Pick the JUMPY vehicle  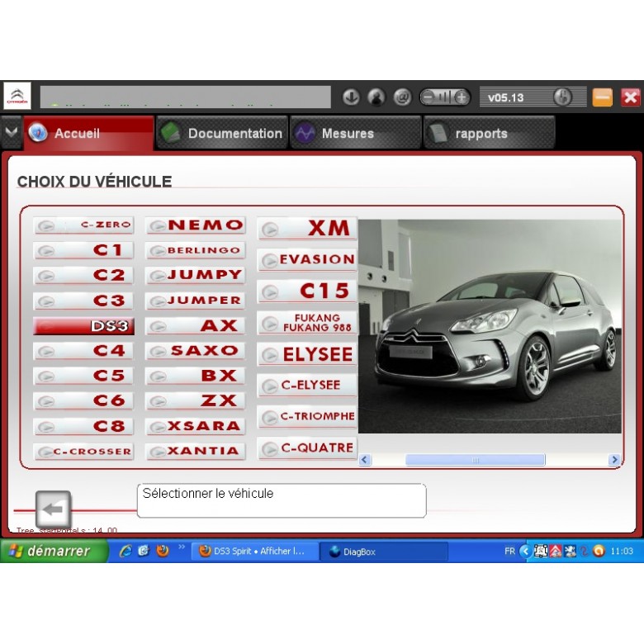pos(196,275)
